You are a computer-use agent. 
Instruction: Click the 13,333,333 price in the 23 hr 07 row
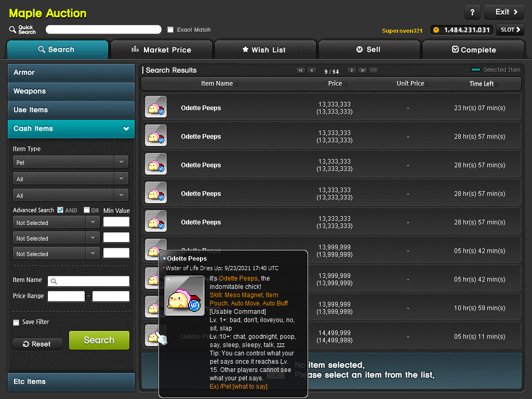335,104
